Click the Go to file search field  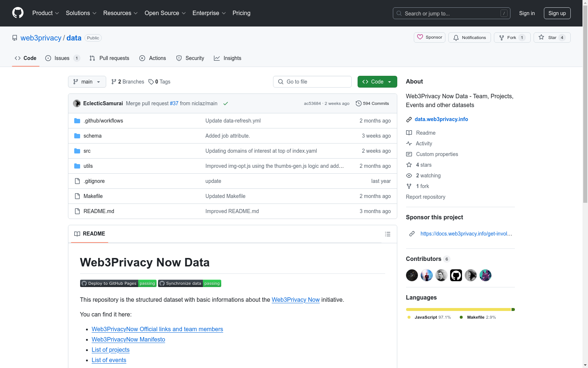click(x=312, y=82)
